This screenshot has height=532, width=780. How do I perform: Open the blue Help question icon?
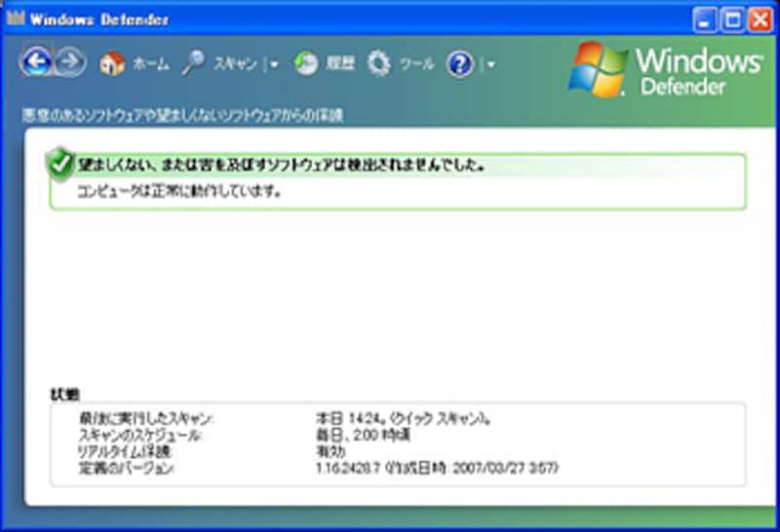pos(460,63)
